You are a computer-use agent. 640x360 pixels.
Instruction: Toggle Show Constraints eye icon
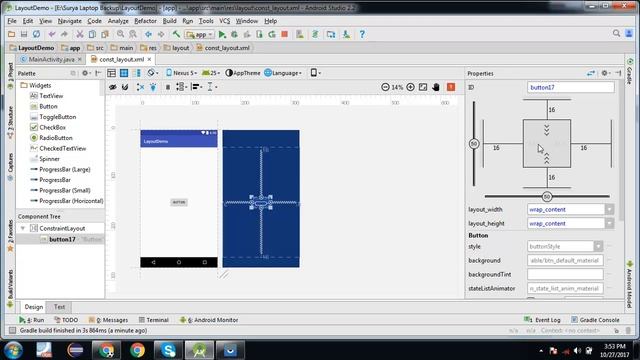tap(113, 87)
